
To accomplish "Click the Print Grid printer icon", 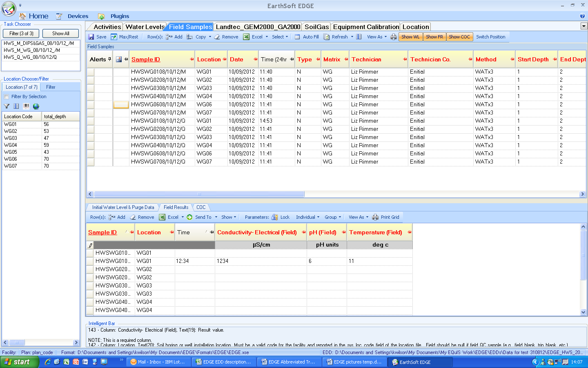I will click(375, 217).
